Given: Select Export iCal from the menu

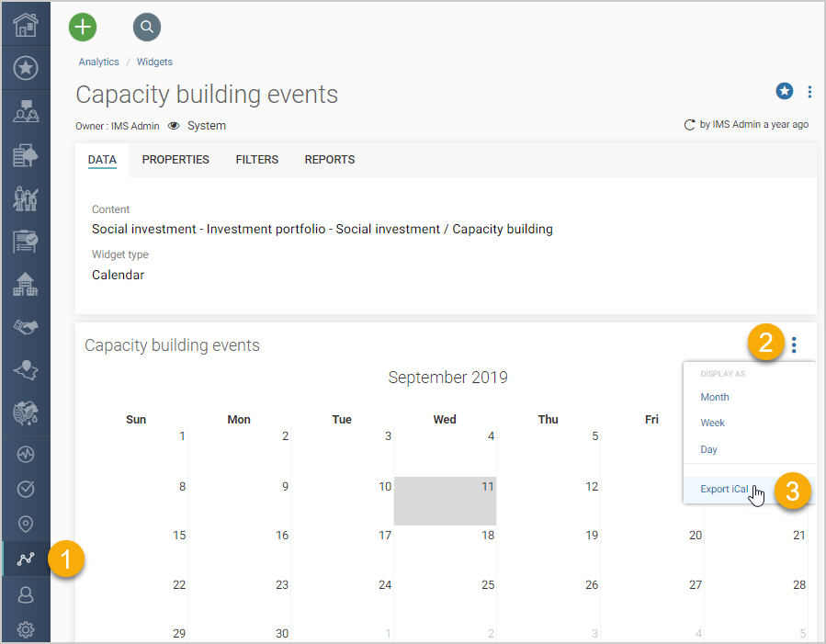Looking at the screenshot, I should click(x=724, y=489).
